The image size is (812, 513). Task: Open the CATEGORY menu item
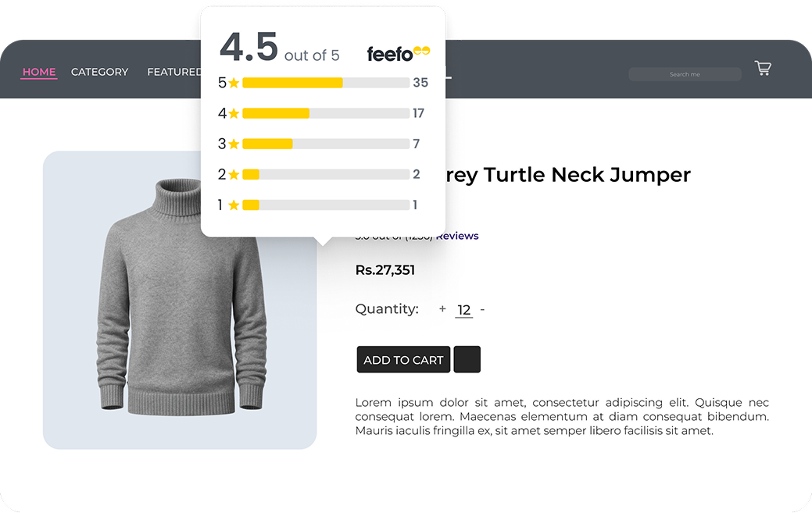tap(99, 72)
